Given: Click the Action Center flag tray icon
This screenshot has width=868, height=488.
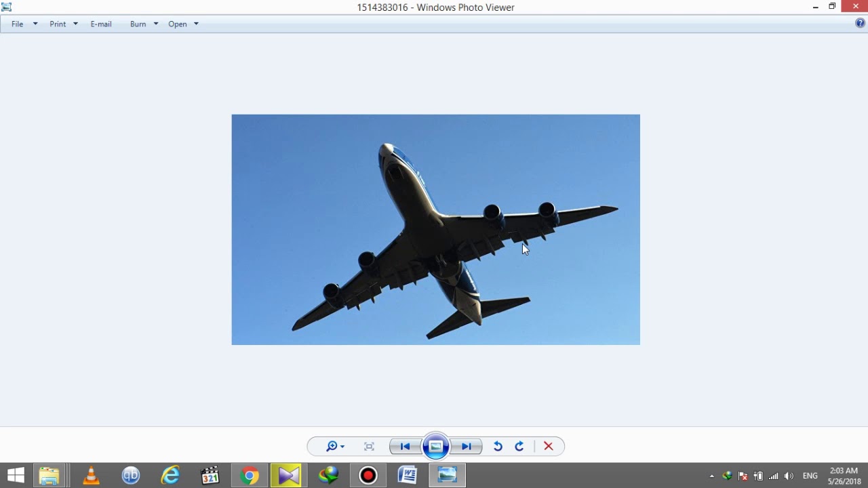Looking at the screenshot, I should (743, 476).
